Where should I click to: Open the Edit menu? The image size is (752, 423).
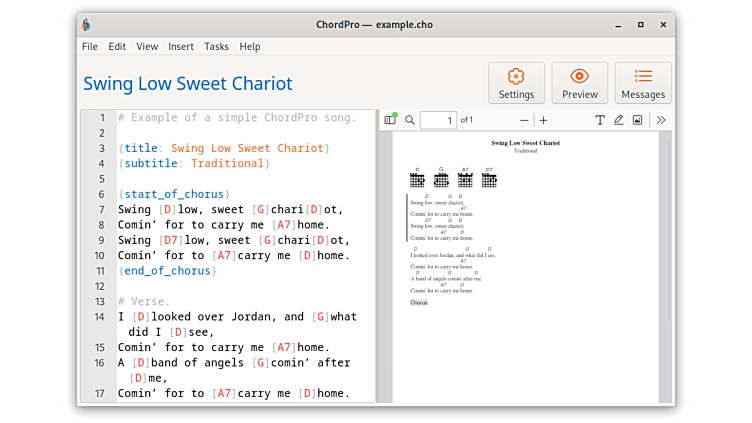coord(117,46)
